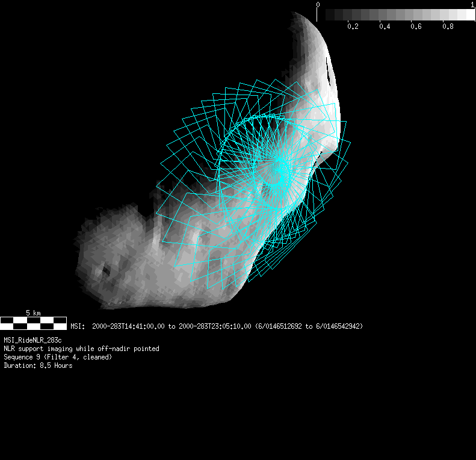This screenshot has height=460, width=476.
Task: Click the 1 label at the top right
Action: tap(472, 5)
